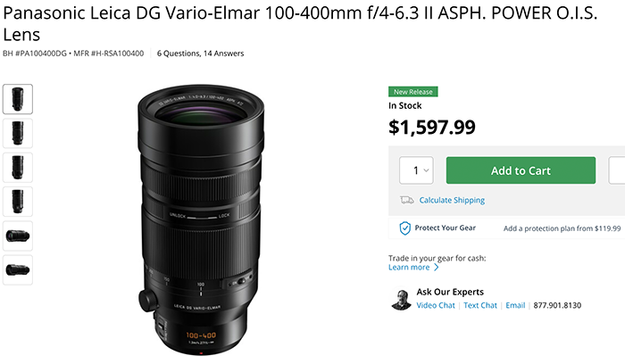Image resolution: width=625 pixels, height=364 pixels.
Task: Click the Protect Your Gear shield icon
Action: pyautogui.click(x=405, y=228)
